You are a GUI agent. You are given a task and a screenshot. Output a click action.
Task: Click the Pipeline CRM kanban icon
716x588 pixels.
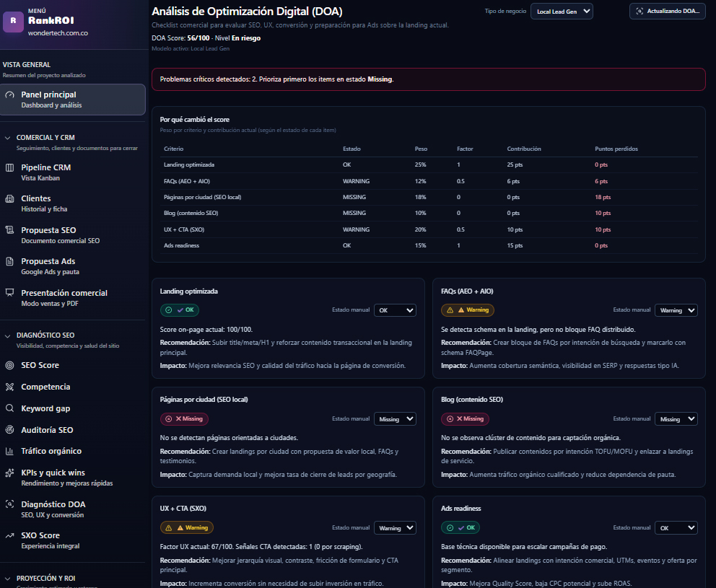click(x=9, y=167)
